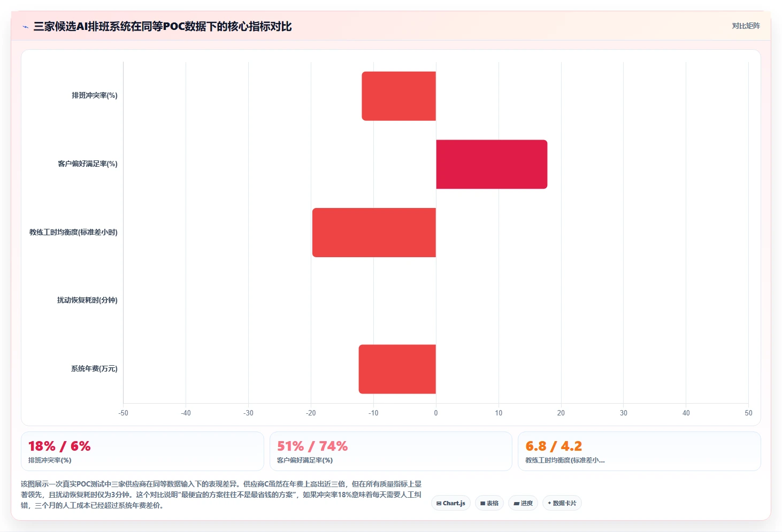The image size is (782, 532).
Task: Click the 系统年费(万元) red bar
Action: [397, 369]
